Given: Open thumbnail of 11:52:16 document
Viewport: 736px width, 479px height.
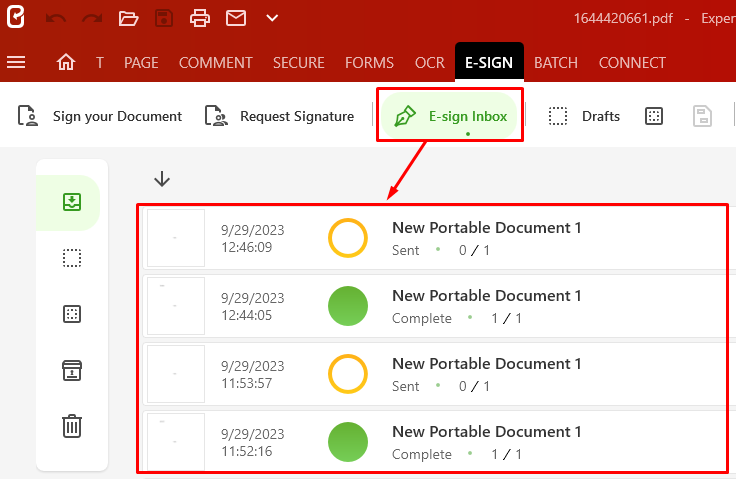Looking at the screenshot, I should click(x=176, y=441).
